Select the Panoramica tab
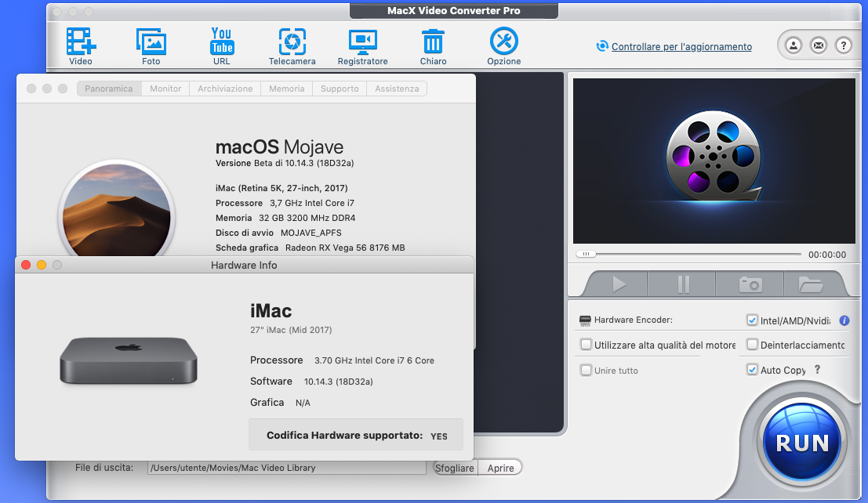Image resolution: width=868 pixels, height=503 pixels. (109, 89)
